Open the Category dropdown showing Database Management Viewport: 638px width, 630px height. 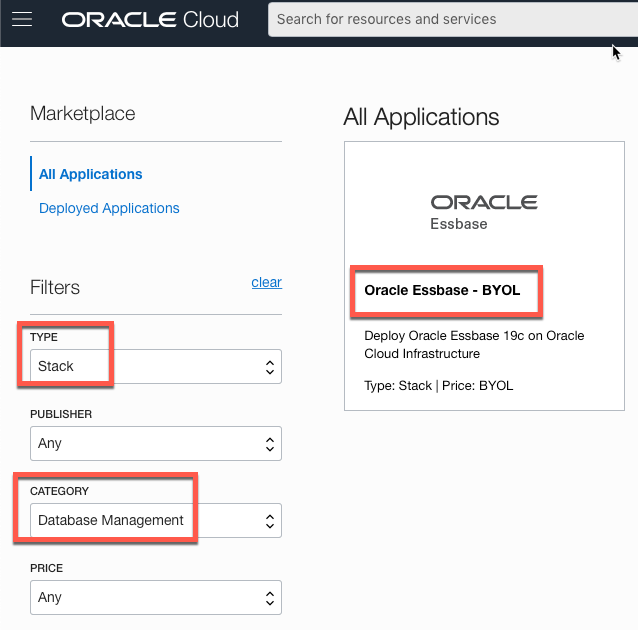(x=156, y=520)
